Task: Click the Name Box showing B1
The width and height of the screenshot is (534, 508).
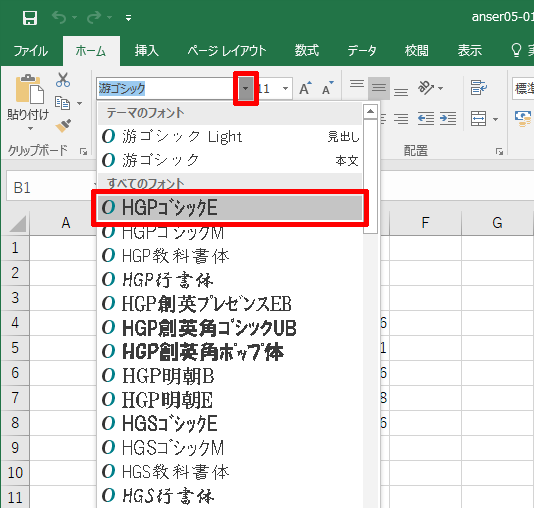Action: coord(51,188)
